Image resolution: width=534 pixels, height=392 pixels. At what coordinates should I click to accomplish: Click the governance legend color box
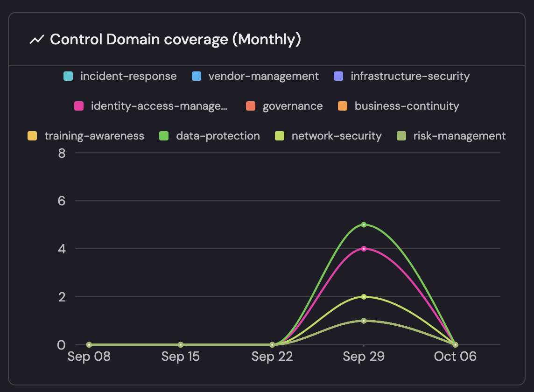[x=251, y=106]
